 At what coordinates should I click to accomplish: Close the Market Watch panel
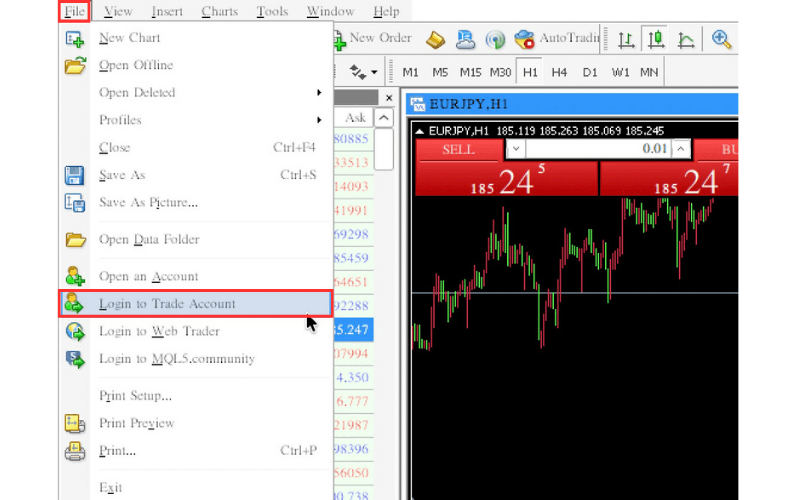click(389, 98)
